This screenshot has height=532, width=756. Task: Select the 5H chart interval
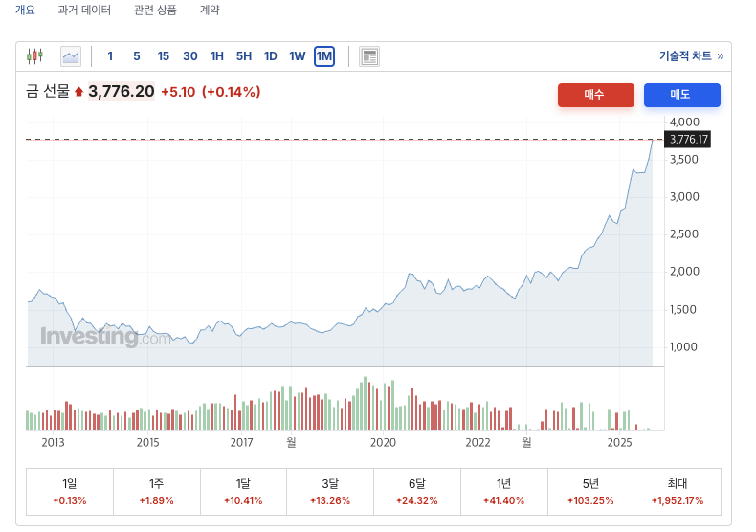pos(244,55)
